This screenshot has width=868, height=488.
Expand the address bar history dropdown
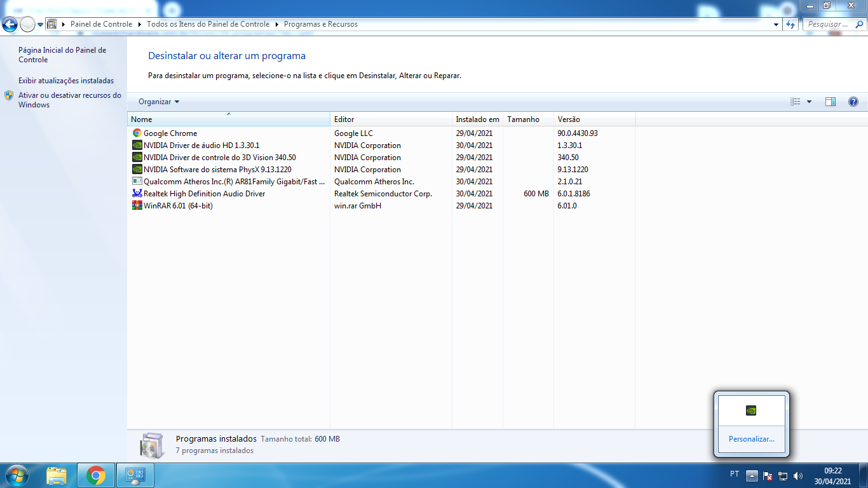coord(776,24)
